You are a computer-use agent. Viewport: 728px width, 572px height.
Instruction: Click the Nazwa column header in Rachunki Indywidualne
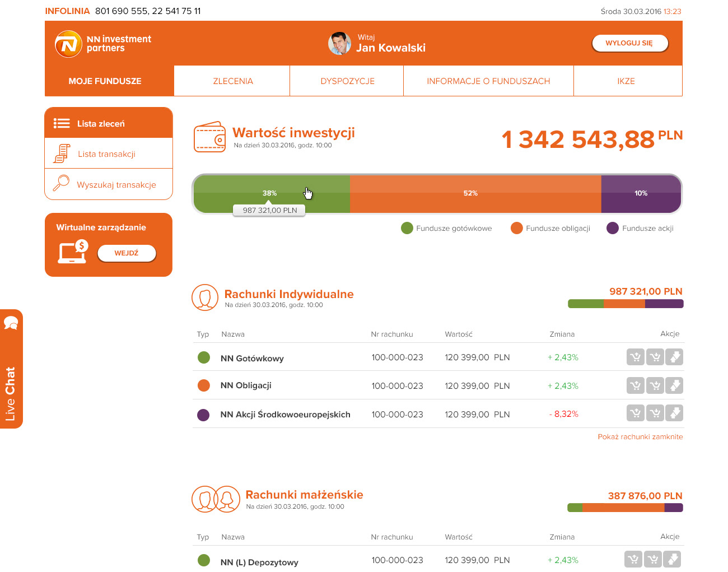click(233, 334)
